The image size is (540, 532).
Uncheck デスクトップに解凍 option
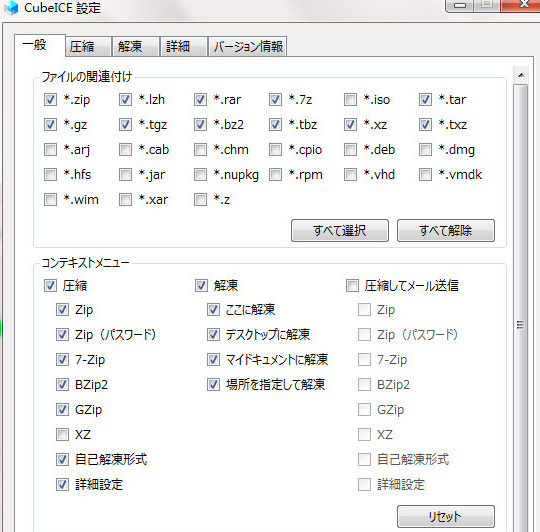tap(213, 334)
